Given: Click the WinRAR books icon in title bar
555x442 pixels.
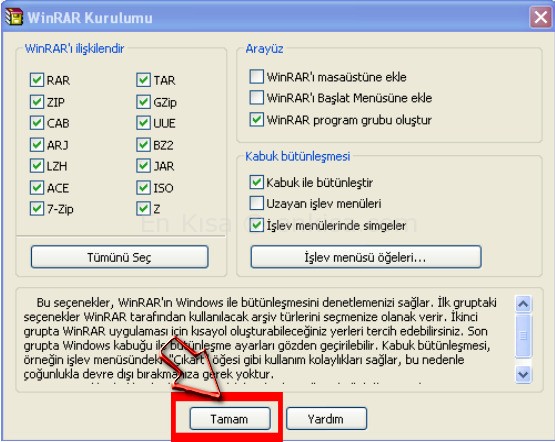Looking at the screenshot, I should coord(13,16).
